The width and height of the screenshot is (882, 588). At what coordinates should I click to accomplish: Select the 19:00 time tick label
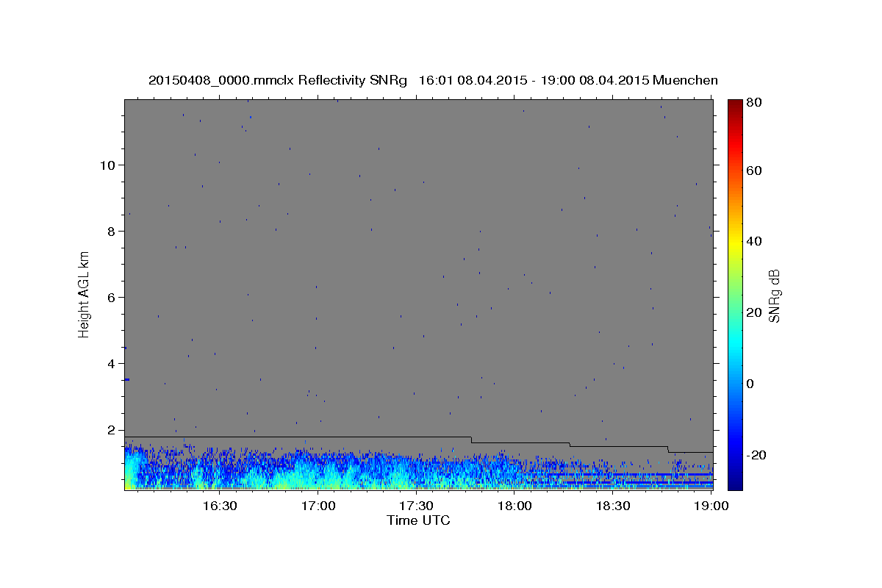point(711,506)
